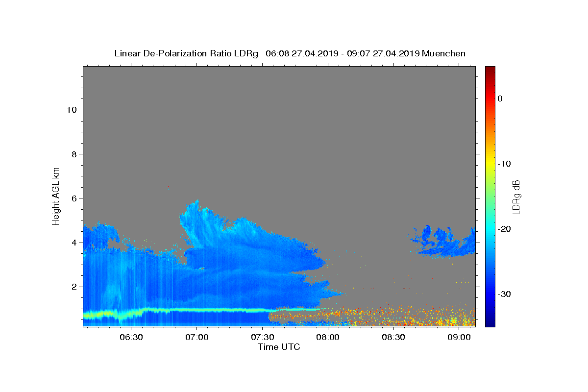This screenshot has height=392, width=588.
Task: Click the cloud top peak near 07:00 at 6 km
Action: pos(196,202)
